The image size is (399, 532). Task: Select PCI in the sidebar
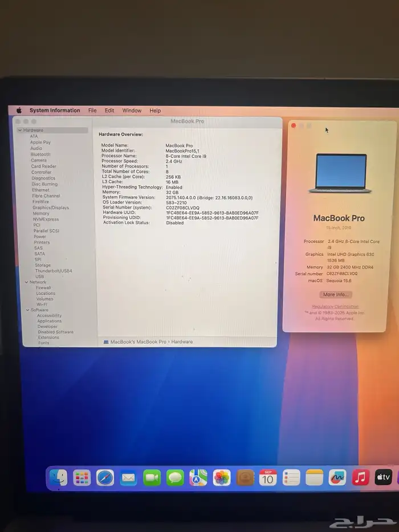coord(36,225)
